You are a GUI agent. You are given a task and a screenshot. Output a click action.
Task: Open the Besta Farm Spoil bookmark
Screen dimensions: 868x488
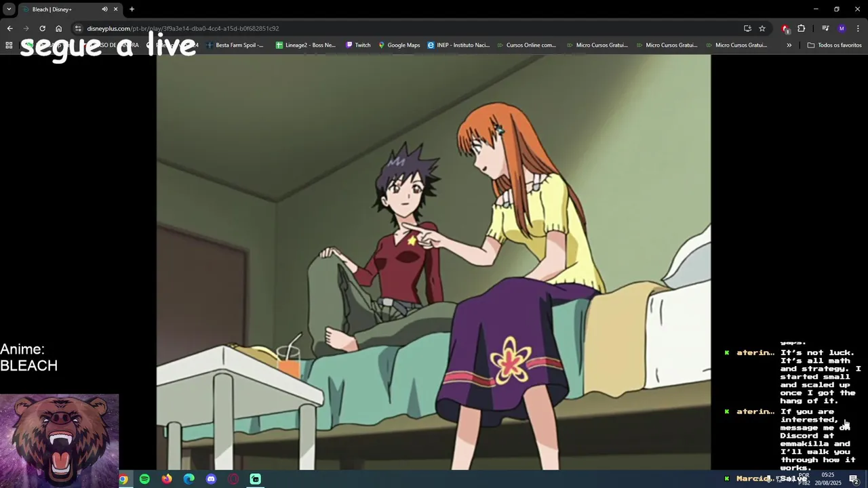point(235,45)
